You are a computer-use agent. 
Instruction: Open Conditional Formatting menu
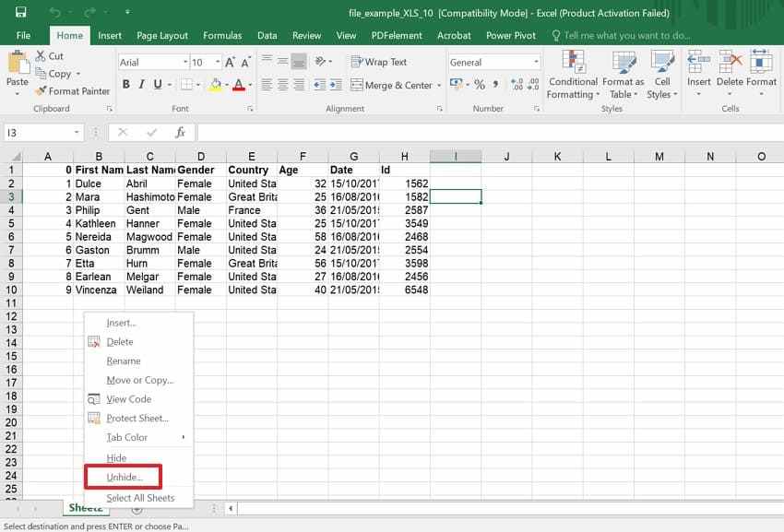[x=573, y=75]
